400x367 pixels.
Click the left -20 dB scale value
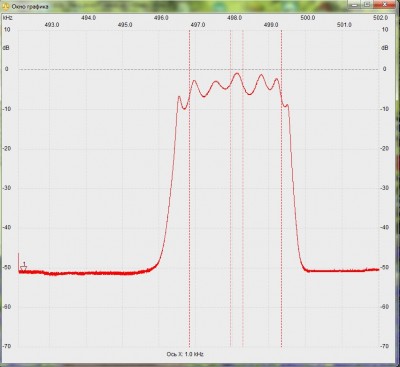tap(7, 148)
